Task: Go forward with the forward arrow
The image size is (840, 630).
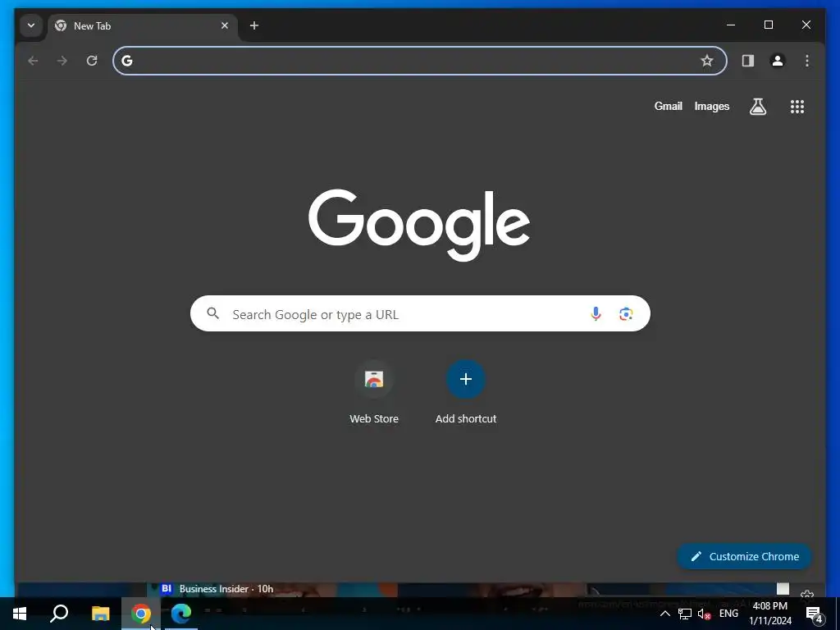Action: point(62,61)
